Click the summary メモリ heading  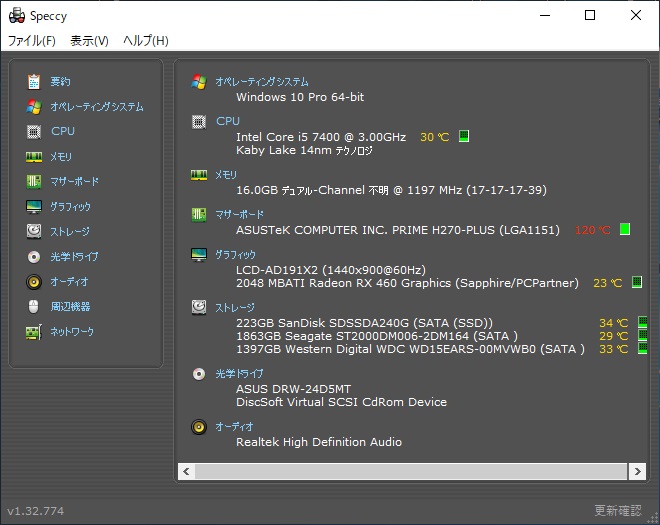tap(226, 175)
